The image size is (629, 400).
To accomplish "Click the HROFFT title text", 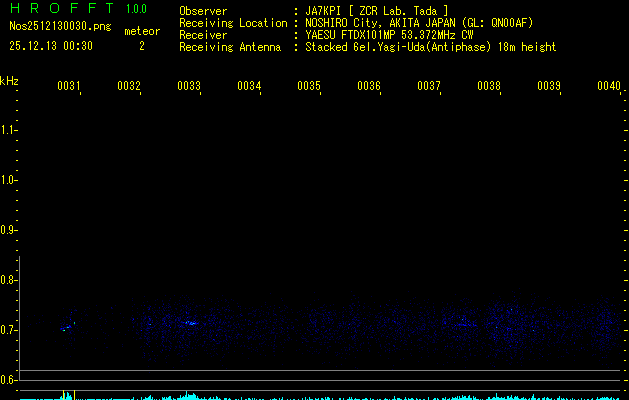I will point(60,10).
